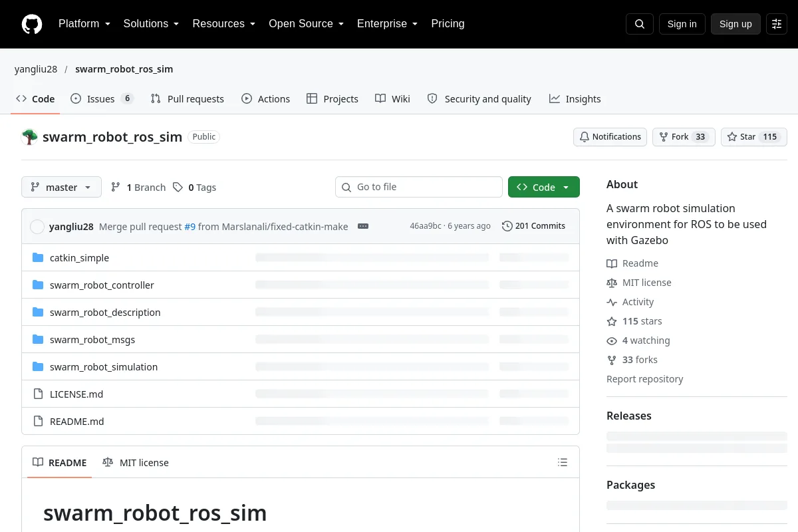Image resolution: width=798 pixels, height=532 pixels.
Task: Click the branch icon next to 1 Branch
Action: point(116,188)
